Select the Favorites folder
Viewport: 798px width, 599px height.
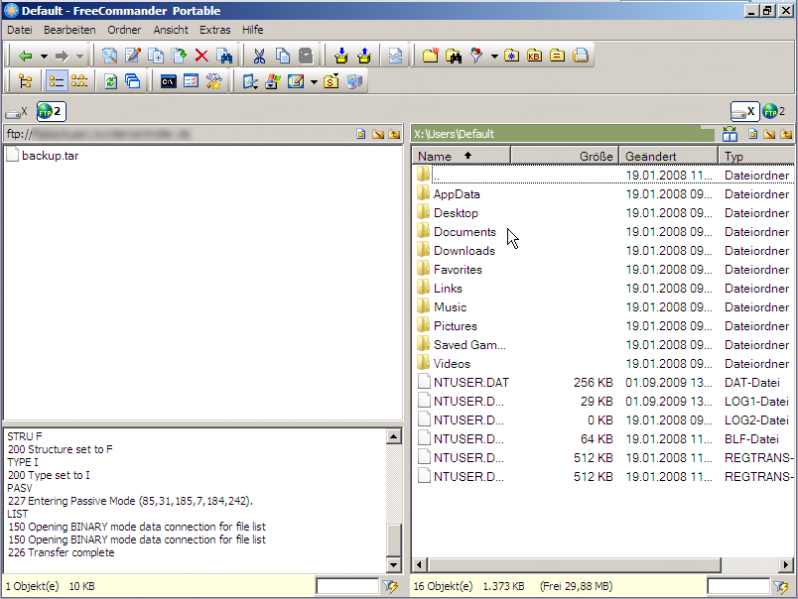[458, 269]
